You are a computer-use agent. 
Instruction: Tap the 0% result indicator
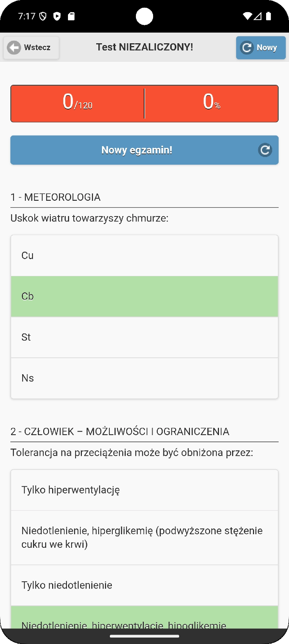211,103
